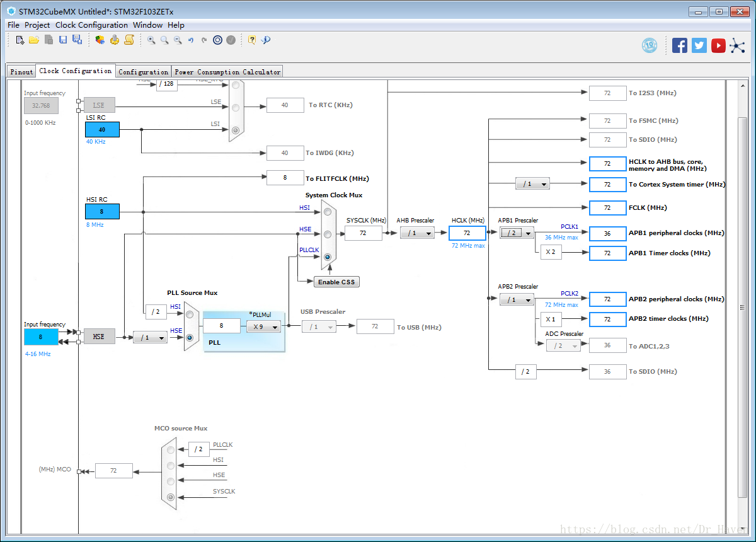Zoom out of the clock diagram
756x542 pixels.
pyautogui.click(x=178, y=40)
